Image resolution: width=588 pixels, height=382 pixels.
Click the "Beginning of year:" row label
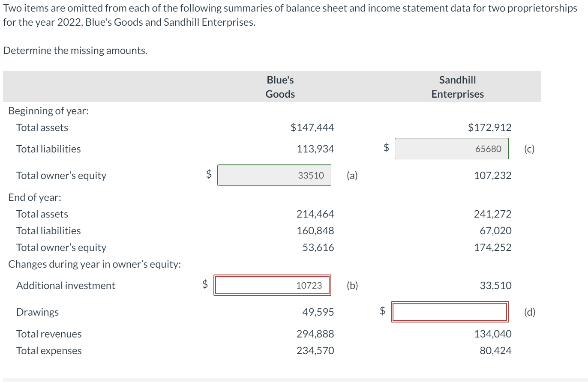(48, 111)
